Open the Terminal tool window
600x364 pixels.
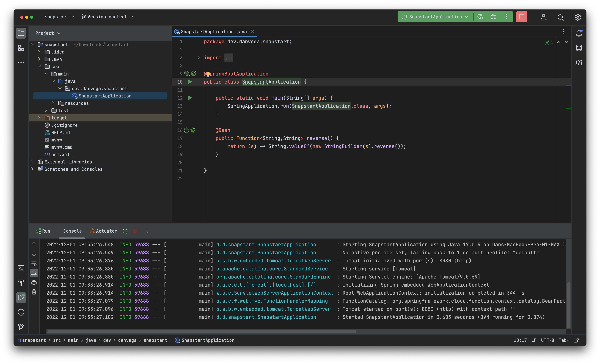click(x=21, y=268)
